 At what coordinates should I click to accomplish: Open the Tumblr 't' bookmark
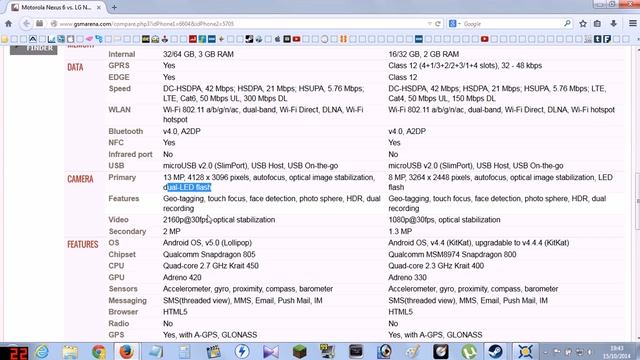tap(598, 39)
